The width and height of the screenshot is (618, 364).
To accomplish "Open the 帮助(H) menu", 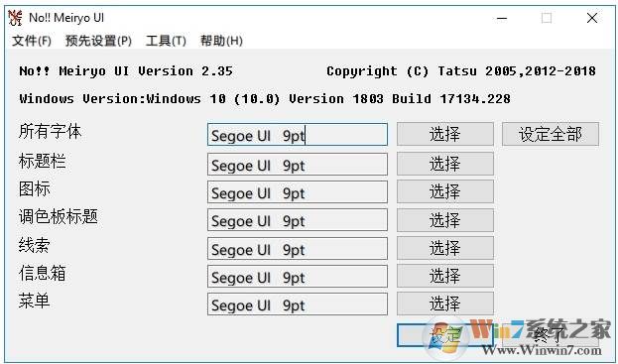I will point(221,41).
